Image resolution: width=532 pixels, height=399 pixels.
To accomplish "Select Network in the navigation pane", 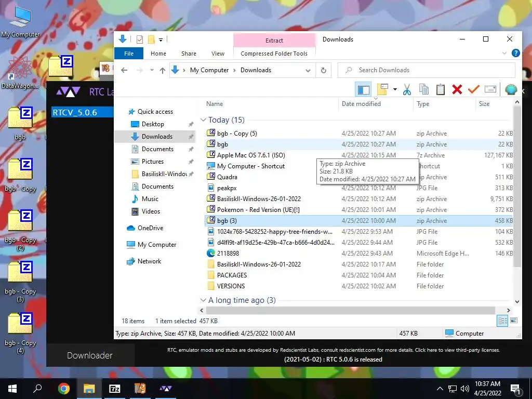I will [149, 261].
